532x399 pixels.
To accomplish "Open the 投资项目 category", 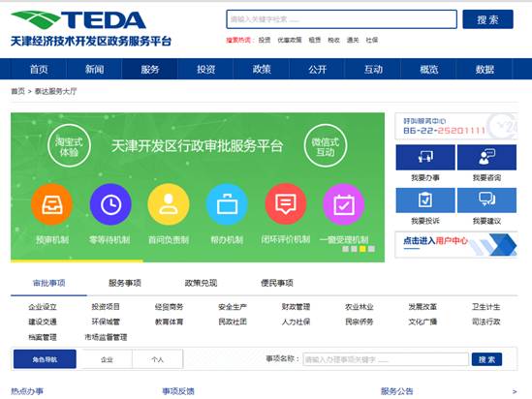I will (106, 307).
